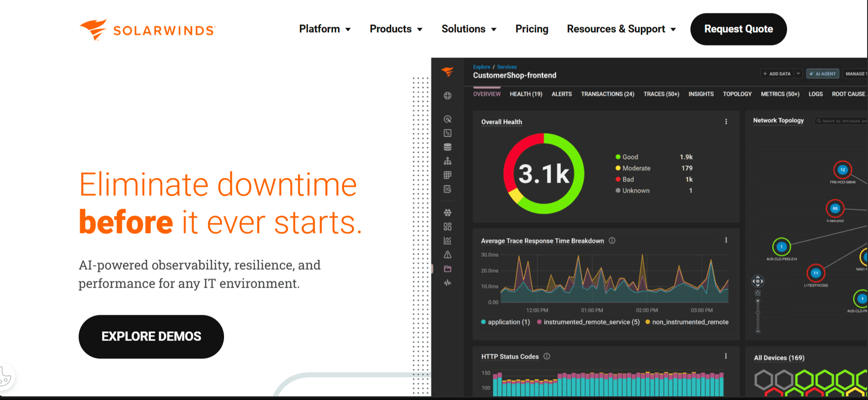Click the SolarWinds flame icon in dashboard sidebar

click(x=448, y=72)
